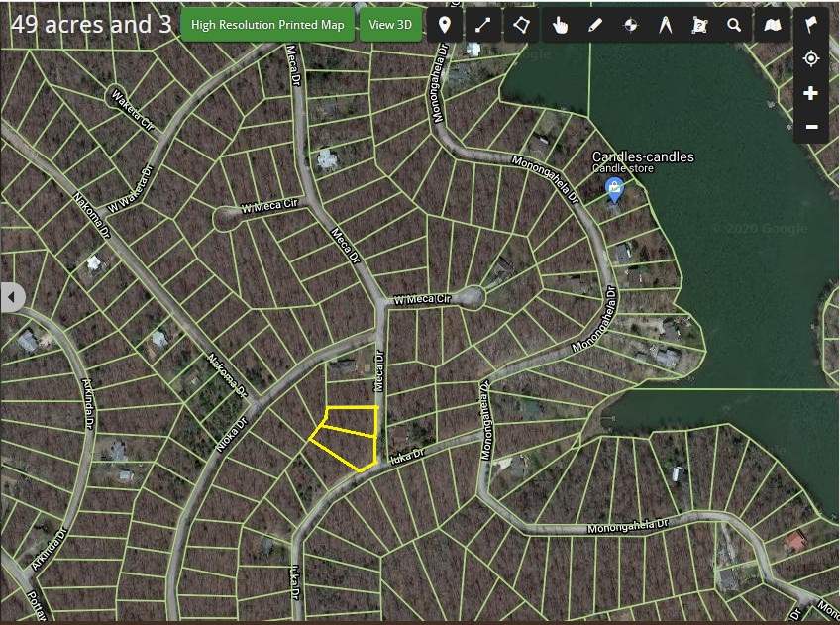Click the Candles-candles store map pin

[x=614, y=188]
